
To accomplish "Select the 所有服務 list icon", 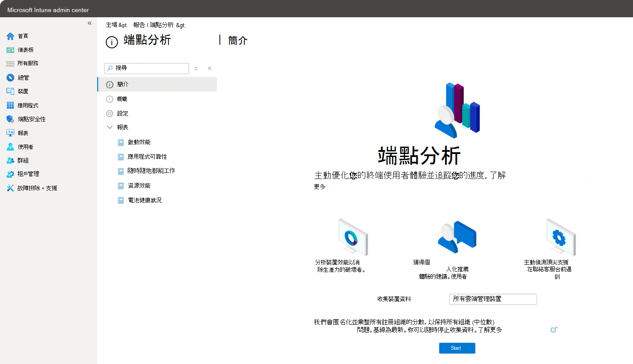I will pos(10,63).
